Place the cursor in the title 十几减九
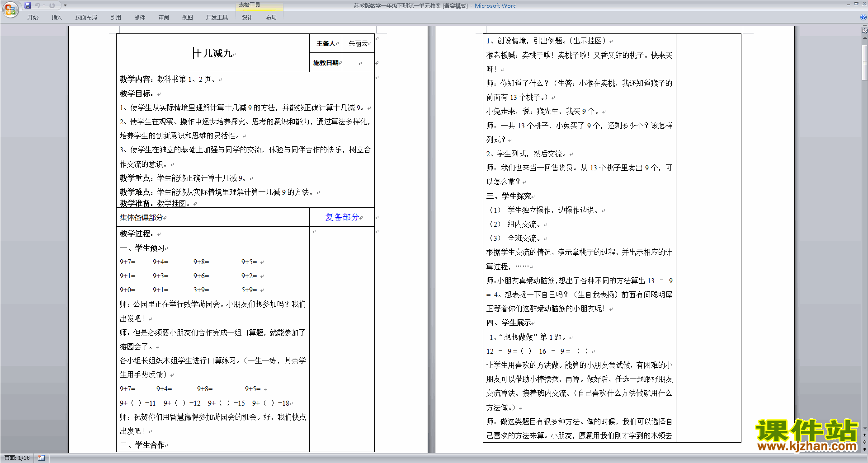This screenshot has width=868, height=463. point(213,53)
